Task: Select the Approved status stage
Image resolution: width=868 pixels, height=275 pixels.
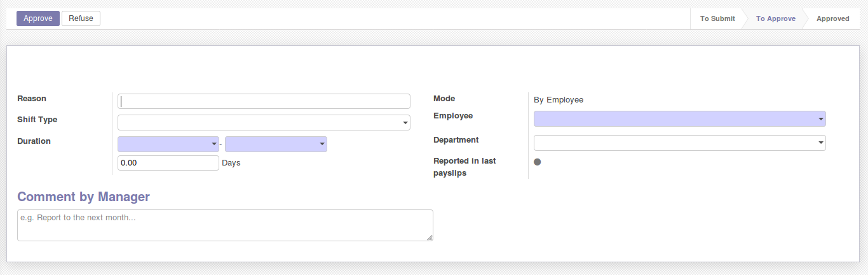Action: click(832, 19)
